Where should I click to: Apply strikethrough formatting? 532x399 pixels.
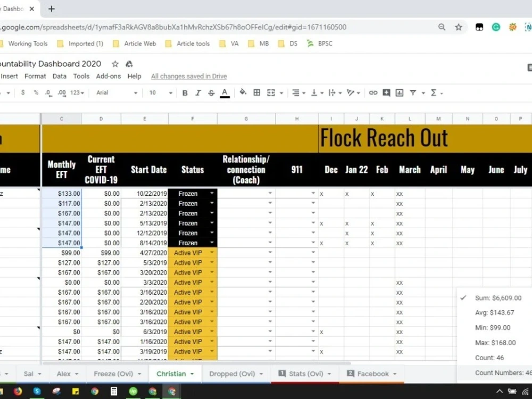pyautogui.click(x=211, y=93)
